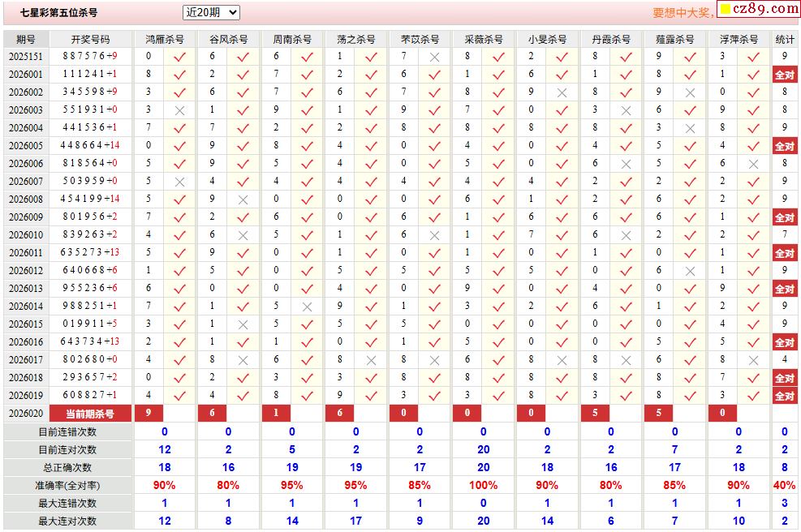Click period number 2026019
This screenshot has width=801, height=532.
coord(26,396)
